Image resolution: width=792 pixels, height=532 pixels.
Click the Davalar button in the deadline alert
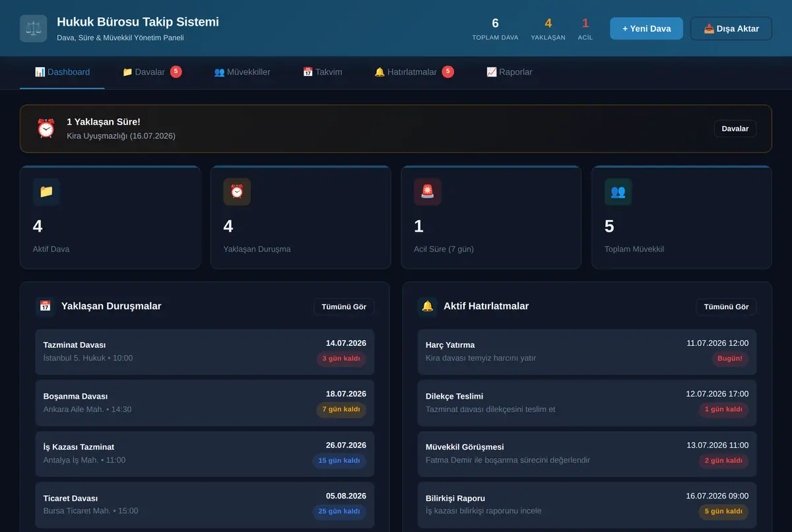click(735, 129)
